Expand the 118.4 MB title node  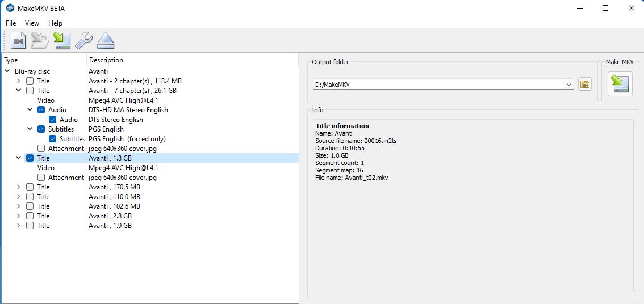coord(19,81)
